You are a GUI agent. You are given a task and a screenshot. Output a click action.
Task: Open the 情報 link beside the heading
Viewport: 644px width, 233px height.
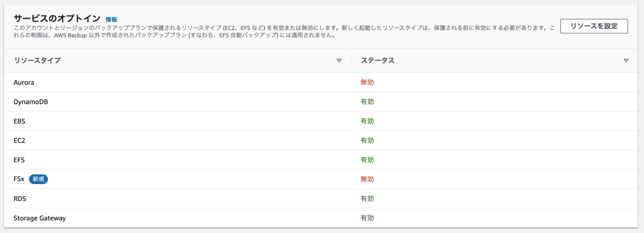111,19
